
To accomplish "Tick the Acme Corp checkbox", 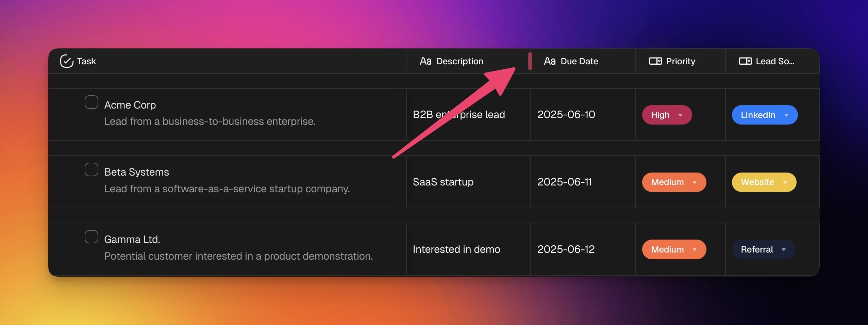I will coord(91,102).
